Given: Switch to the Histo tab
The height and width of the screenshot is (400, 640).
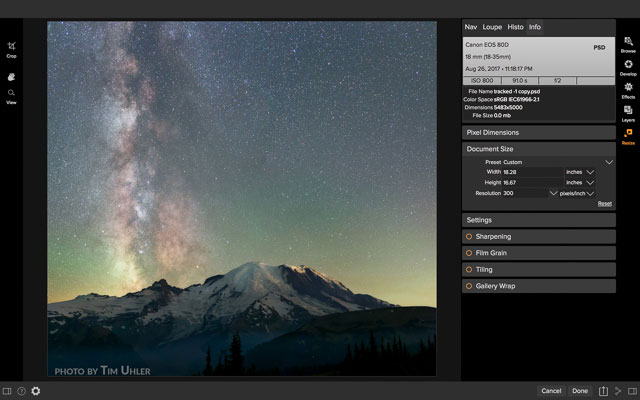Looking at the screenshot, I should tap(515, 27).
